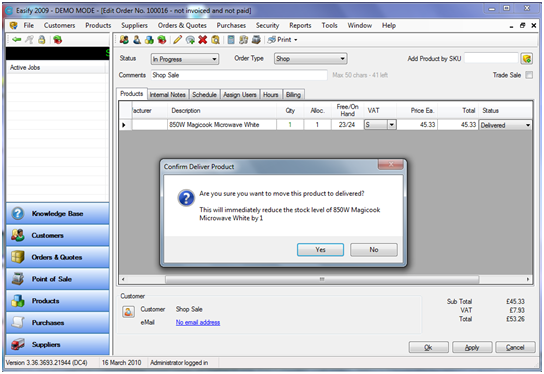The height and width of the screenshot is (374, 544).
Task: Switch to the Internal Notes tab
Action: pyautogui.click(x=168, y=95)
